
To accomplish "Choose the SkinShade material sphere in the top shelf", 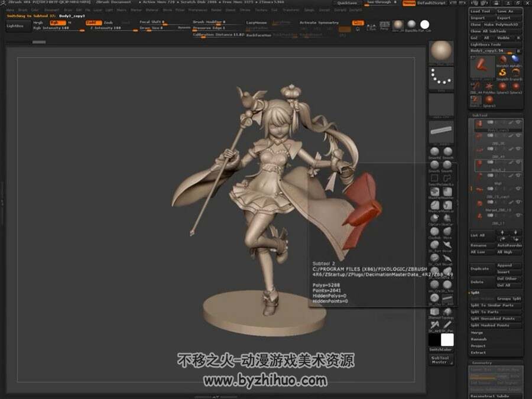I will (398, 25).
